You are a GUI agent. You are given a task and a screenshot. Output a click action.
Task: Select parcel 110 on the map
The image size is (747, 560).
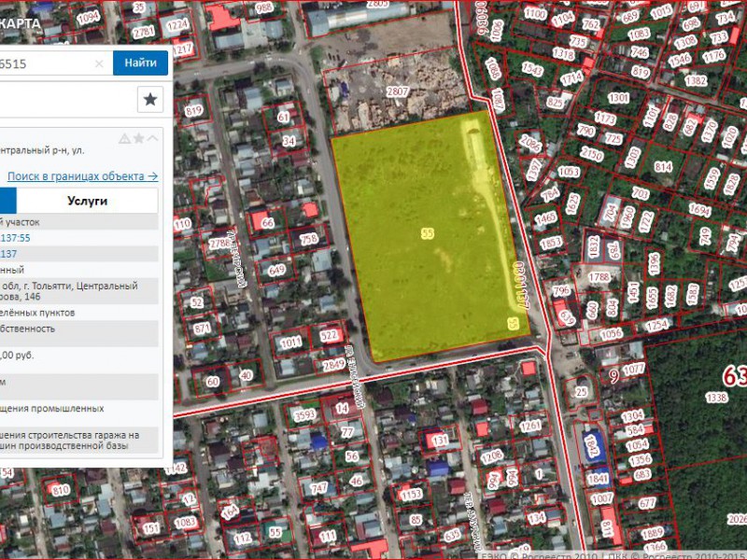point(182,224)
